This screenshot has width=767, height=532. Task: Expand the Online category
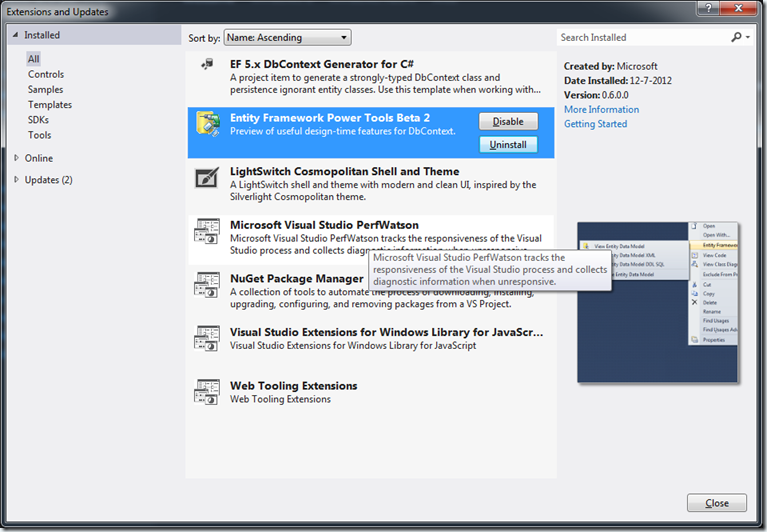[x=17, y=158]
